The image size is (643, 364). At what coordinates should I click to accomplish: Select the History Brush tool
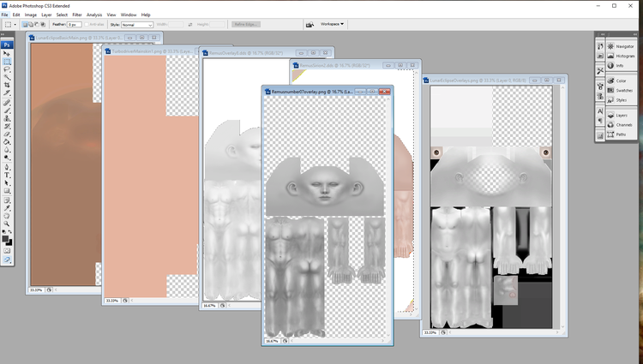7,126
